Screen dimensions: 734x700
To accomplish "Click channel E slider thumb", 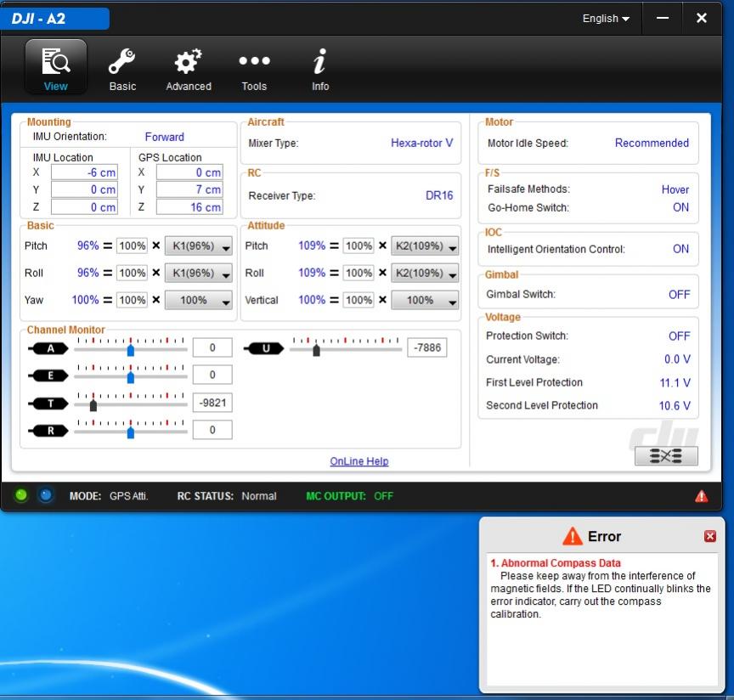I will coord(131,377).
